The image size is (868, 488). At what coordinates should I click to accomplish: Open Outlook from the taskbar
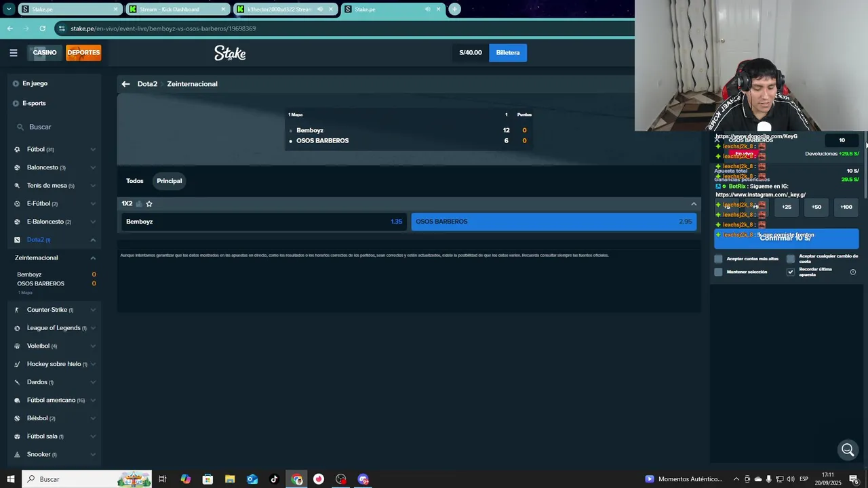[252, 479]
